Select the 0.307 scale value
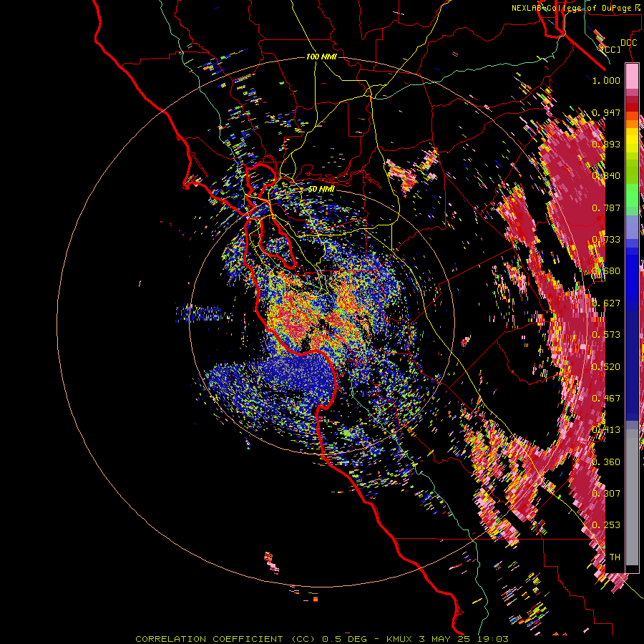The width and height of the screenshot is (644, 644). point(606,494)
